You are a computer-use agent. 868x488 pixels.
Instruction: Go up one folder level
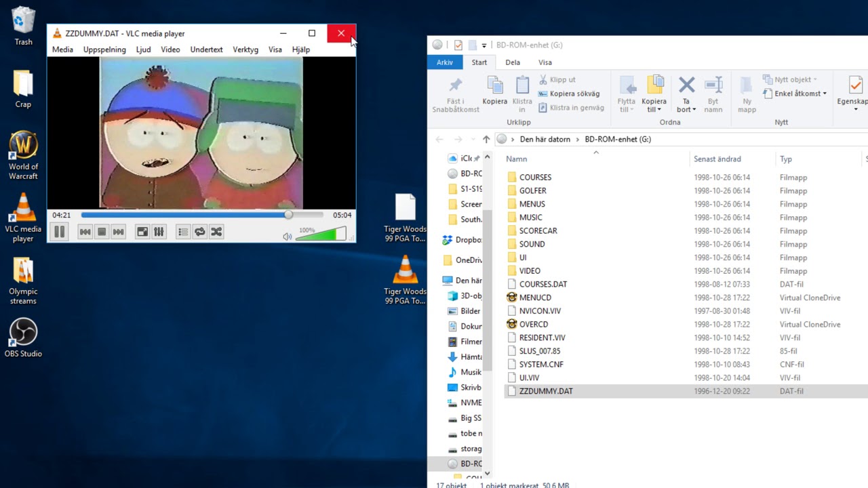pyautogui.click(x=486, y=139)
